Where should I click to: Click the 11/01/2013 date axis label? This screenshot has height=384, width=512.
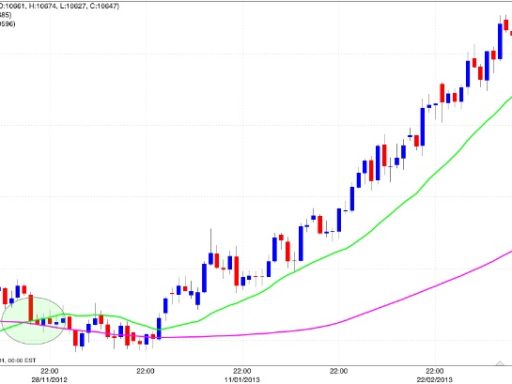click(242, 379)
